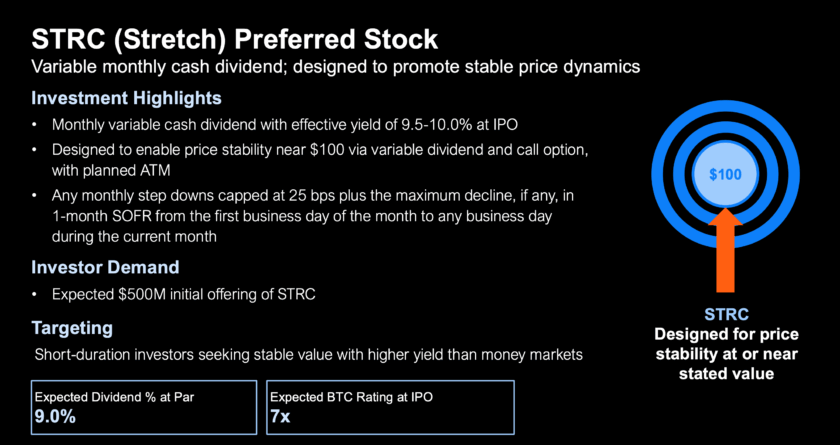This screenshot has width=840, height=445.
Task: Click the "Investor Demand" heading
Action: coord(105,268)
